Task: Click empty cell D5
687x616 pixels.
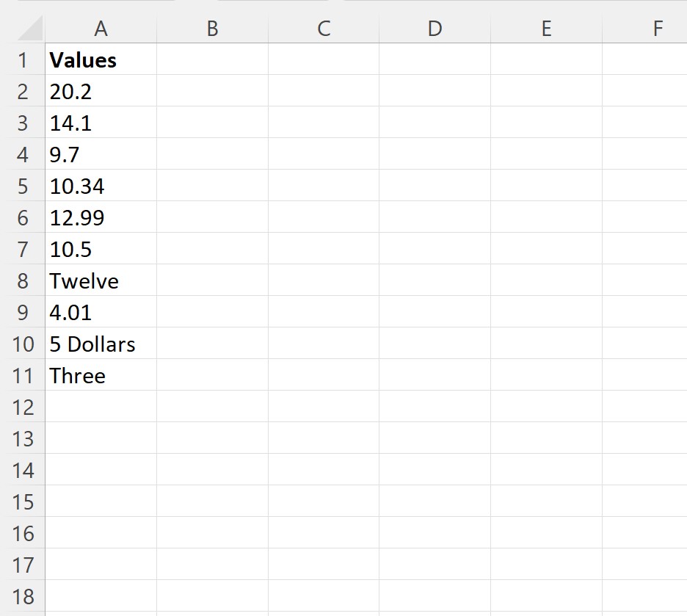Action: pyautogui.click(x=435, y=185)
